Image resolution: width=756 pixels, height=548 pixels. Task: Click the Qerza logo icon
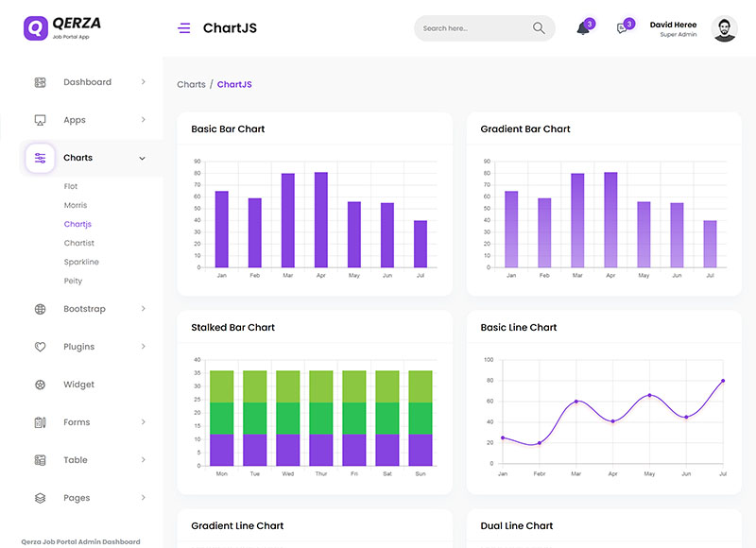point(35,27)
